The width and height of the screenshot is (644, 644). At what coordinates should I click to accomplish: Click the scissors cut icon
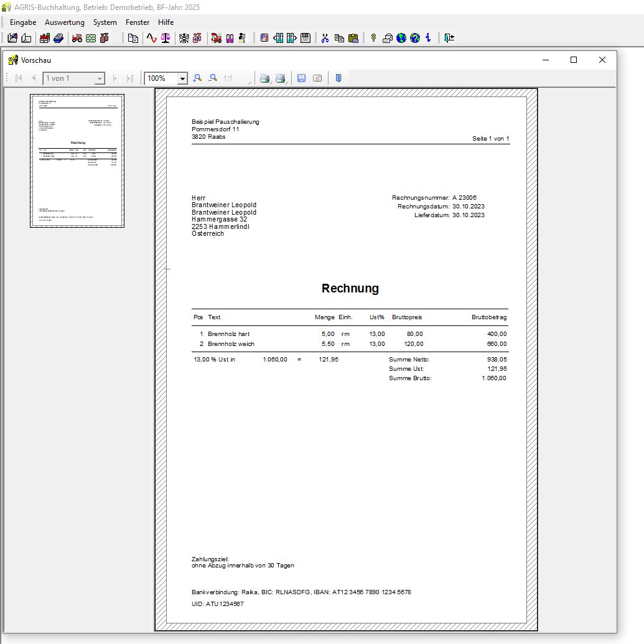[325, 38]
